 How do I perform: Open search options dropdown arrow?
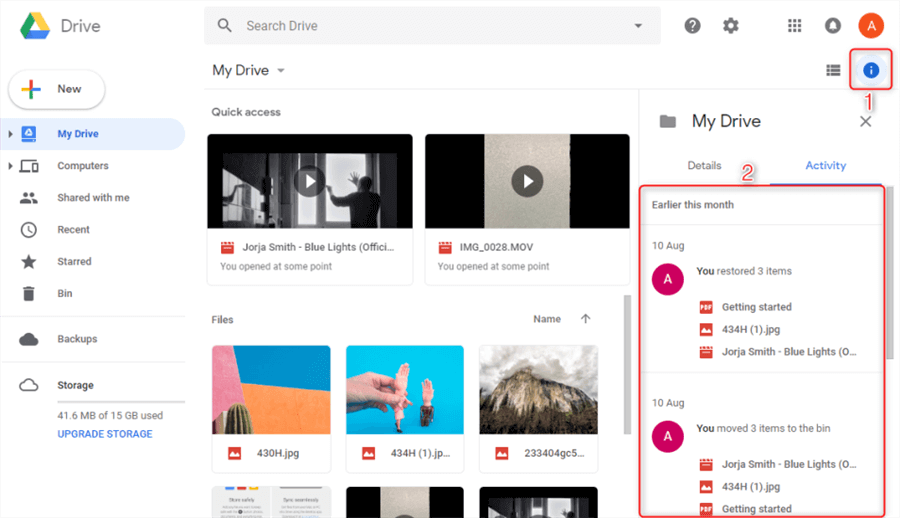click(x=638, y=26)
